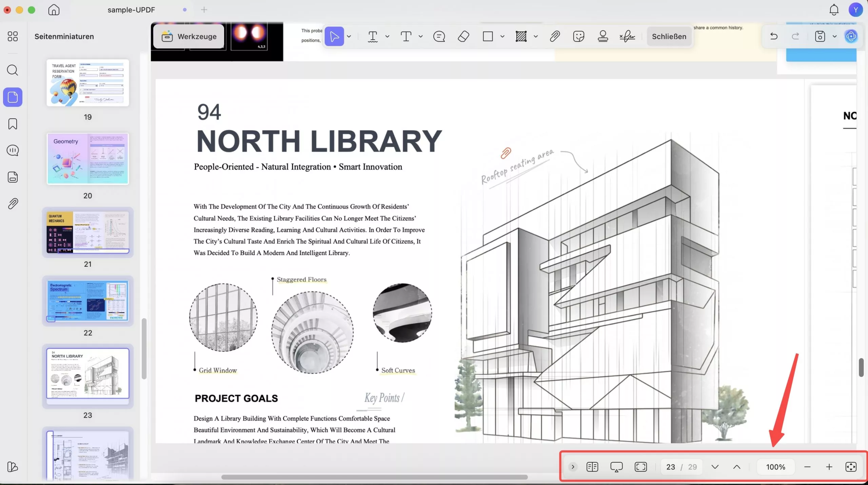This screenshot has width=868, height=485.
Task: Click the PROJECT GOALS heading
Action: (236, 398)
